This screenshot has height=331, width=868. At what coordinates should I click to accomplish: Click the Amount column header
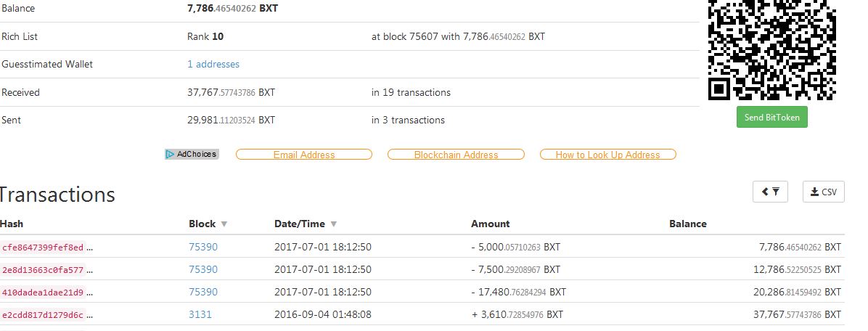coord(490,224)
